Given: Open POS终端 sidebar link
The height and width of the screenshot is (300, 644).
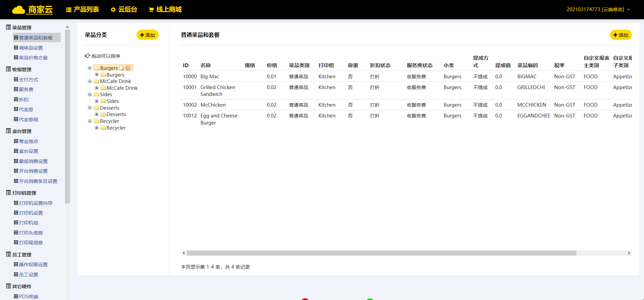Looking at the screenshot, I should pos(28,297).
